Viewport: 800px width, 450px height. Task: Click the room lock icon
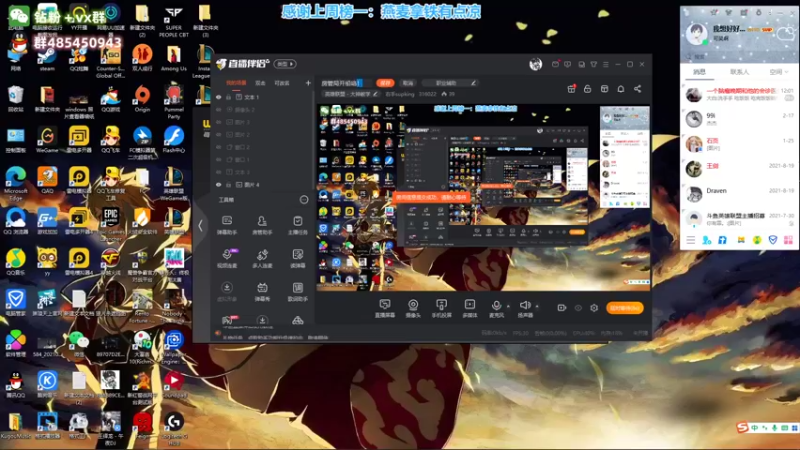588,89
